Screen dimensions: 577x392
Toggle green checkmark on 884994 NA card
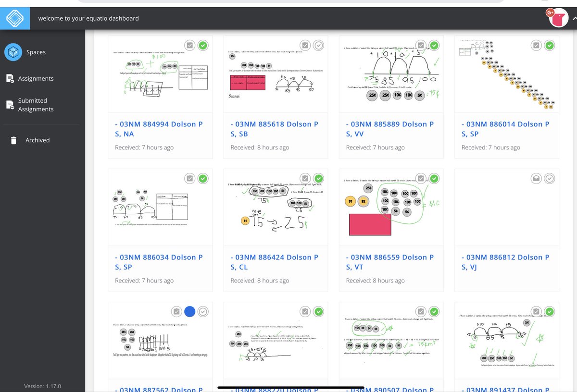[x=203, y=46]
